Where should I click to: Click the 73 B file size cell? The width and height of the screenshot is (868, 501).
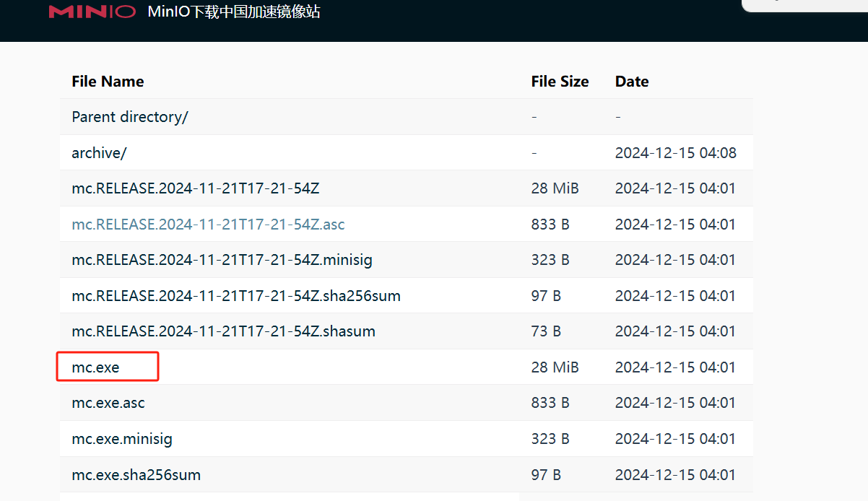[546, 331]
